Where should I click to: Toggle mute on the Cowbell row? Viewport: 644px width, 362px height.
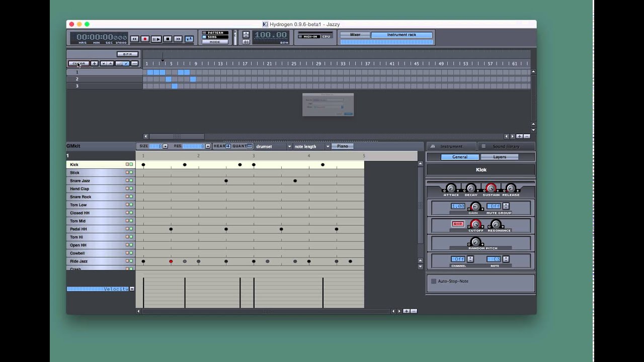[x=127, y=253]
